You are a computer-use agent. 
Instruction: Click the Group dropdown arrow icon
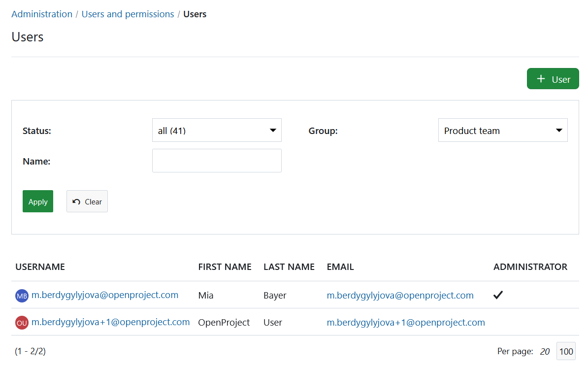coord(559,130)
